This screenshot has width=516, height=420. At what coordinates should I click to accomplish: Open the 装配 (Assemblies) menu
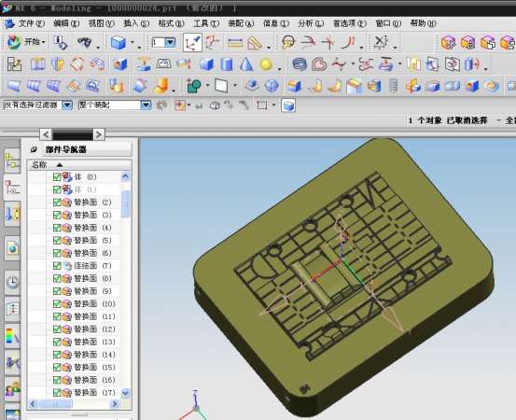241,23
